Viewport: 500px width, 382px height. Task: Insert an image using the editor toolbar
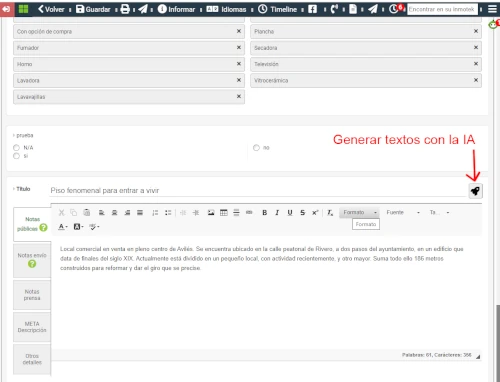[211, 213]
